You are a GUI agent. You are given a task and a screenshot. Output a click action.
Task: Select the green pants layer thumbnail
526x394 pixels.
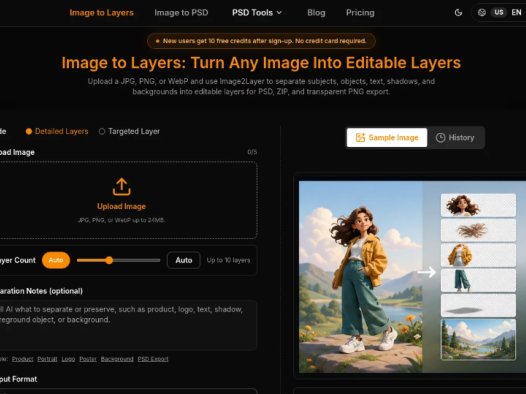point(478,280)
